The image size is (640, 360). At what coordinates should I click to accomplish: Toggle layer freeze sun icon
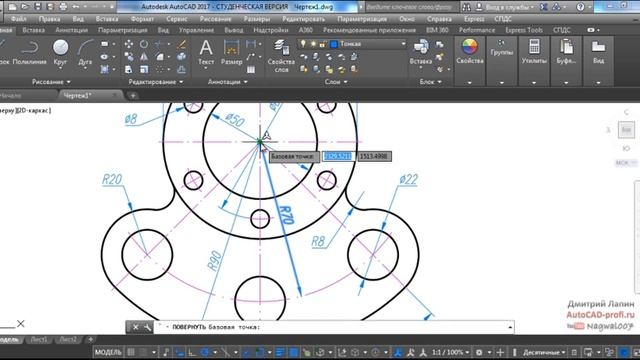coord(313,44)
